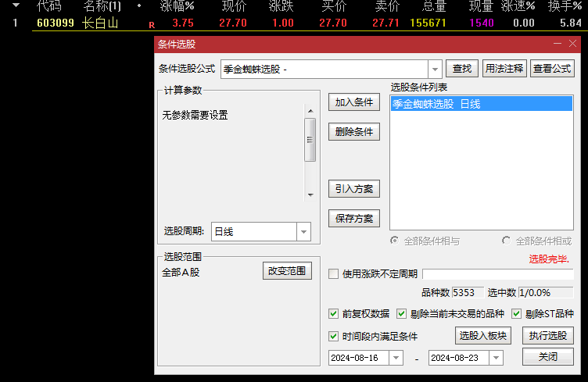The image size is (588, 382).
Task: Click the 选中数 1/0.0% field
Action: point(546,292)
